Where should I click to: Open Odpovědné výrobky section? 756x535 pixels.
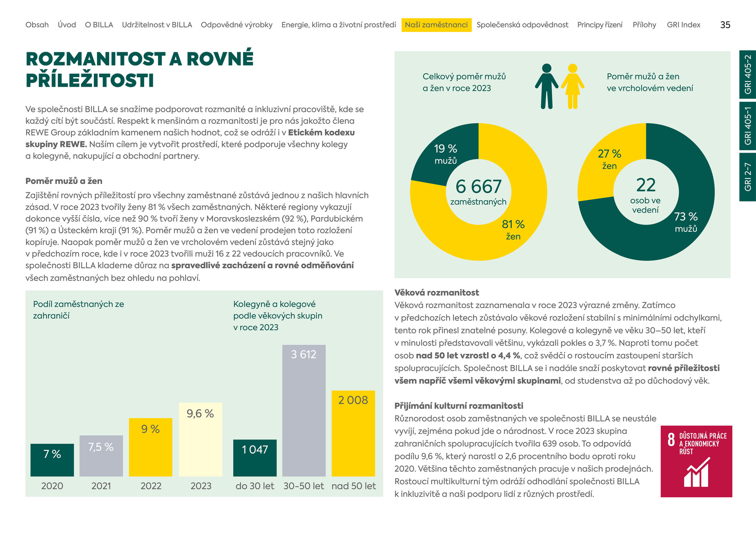tap(237, 25)
